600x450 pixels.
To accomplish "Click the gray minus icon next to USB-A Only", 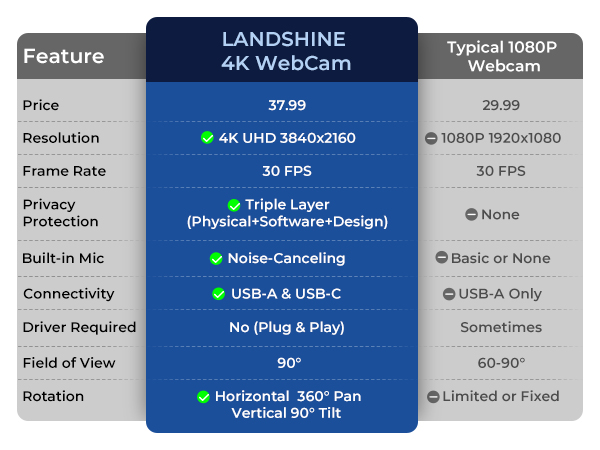I will click(448, 294).
